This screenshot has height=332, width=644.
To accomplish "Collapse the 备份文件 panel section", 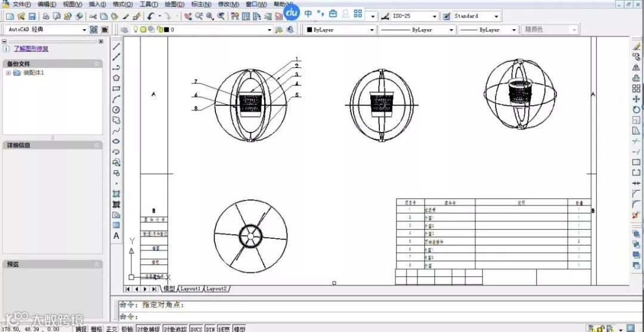I will [97, 64].
